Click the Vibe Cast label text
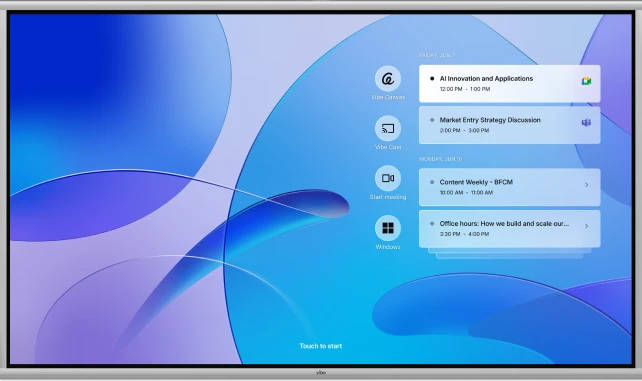 click(x=388, y=147)
